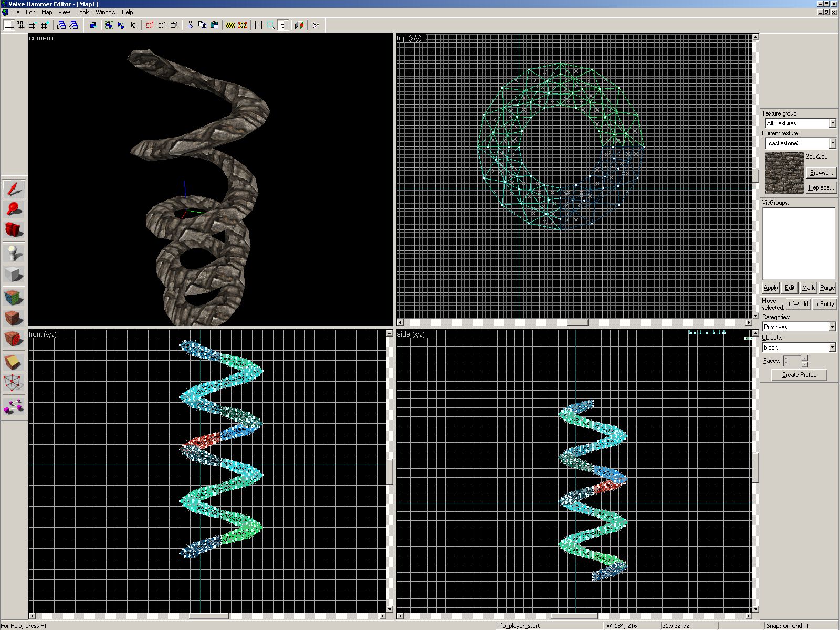Expand the Texture group dropdown
840x630 pixels.
(832, 123)
